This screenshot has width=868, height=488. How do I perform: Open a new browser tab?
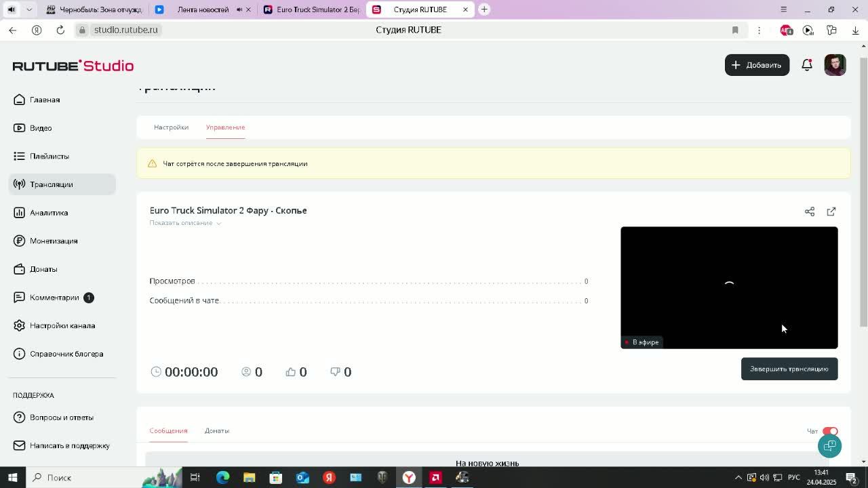pos(484,9)
